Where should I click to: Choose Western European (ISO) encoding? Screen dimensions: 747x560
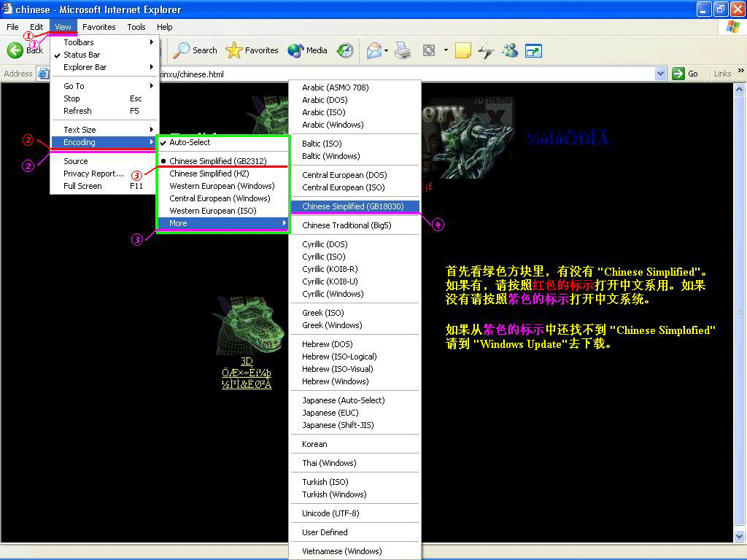click(x=223, y=211)
